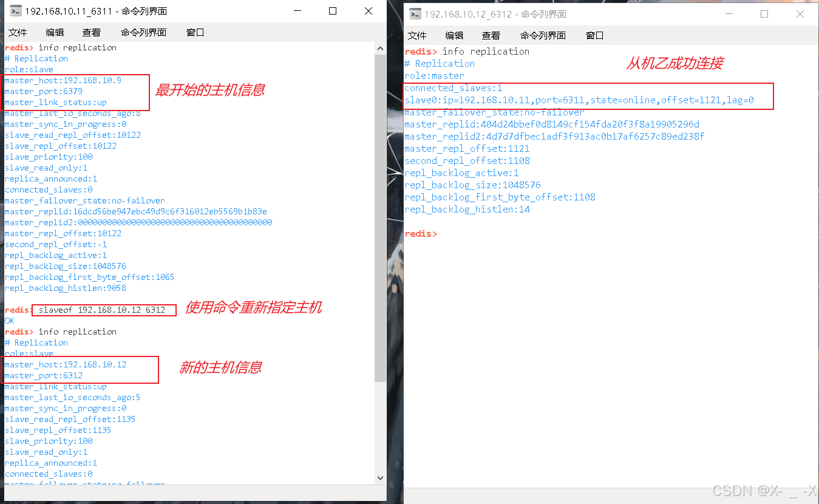Screen dimensions: 819x504
Task: Open the 编辑 menu in the left window
Action: pos(54,32)
